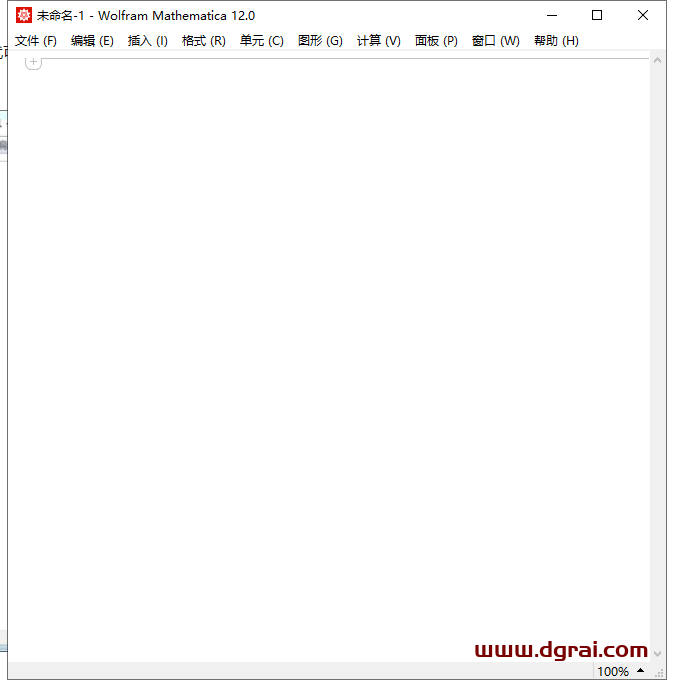Screen dimensions: 674x687
Task: Minimize the Mathematica window
Action: (x=551, y=15)
